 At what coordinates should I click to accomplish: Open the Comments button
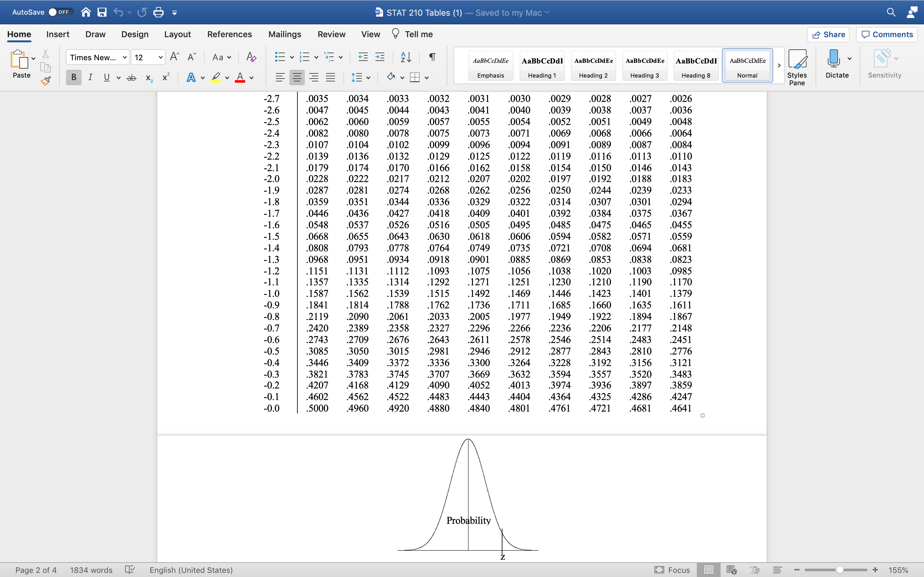[x=886, y=35]
